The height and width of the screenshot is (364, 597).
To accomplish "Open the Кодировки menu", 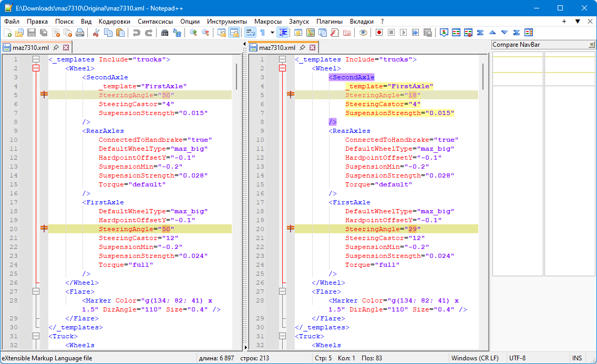I will pyautogui.click(x=114, y=22).
